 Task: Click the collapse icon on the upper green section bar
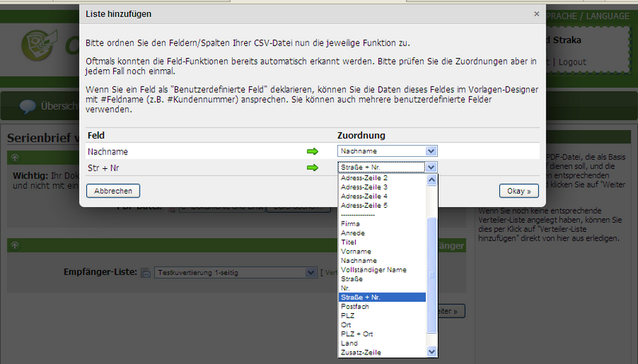point(14,158)
